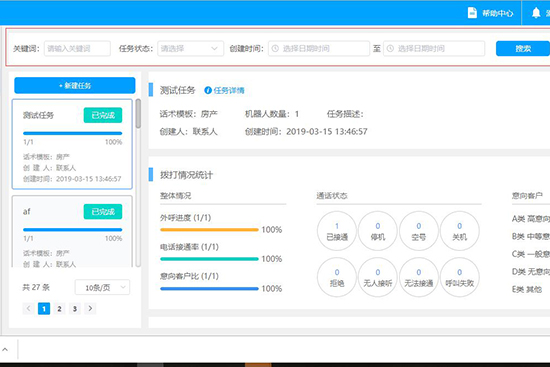
Task: Click the 创建人: 联系人 detail text
Action: point(189,132)
